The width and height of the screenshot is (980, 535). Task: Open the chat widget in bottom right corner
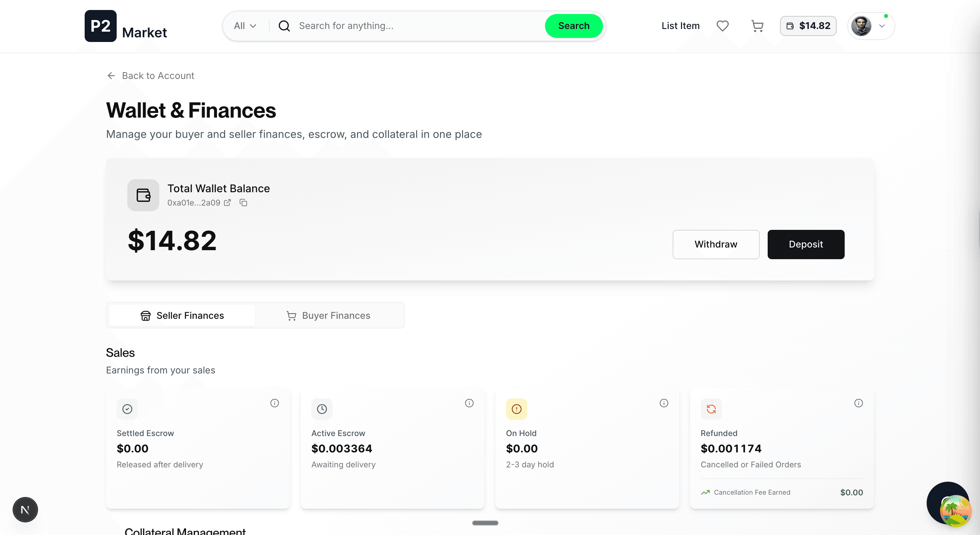click(948, 503)
